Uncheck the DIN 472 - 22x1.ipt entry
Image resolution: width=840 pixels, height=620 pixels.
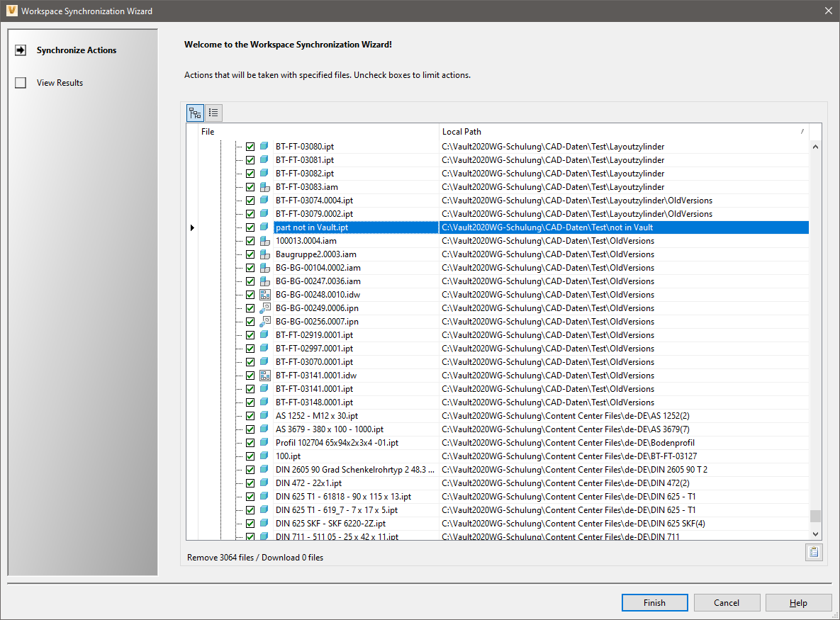point(250,483)
